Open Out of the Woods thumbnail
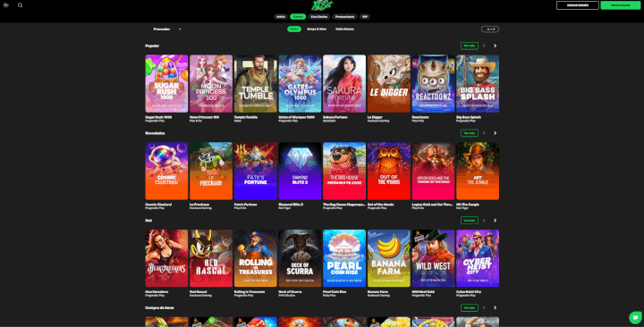Screen dimensions: 644x327 (389, 171)
